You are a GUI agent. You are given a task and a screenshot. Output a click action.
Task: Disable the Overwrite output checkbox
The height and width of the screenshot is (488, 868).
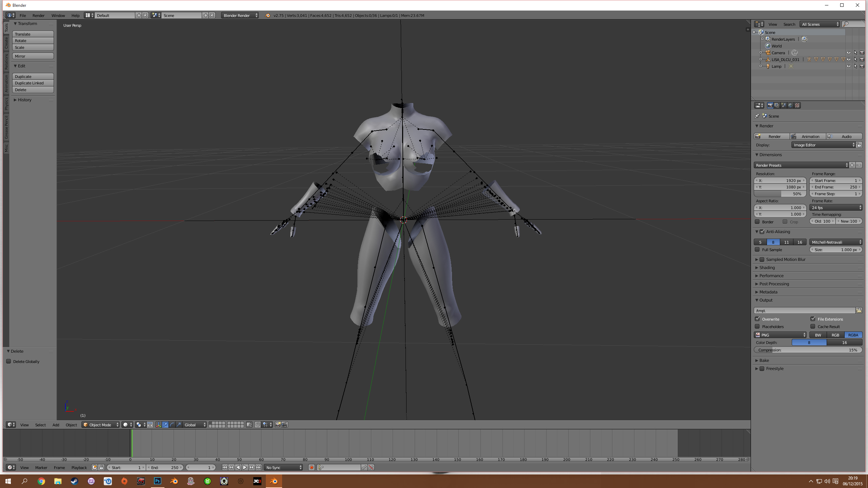pos(757,319)
